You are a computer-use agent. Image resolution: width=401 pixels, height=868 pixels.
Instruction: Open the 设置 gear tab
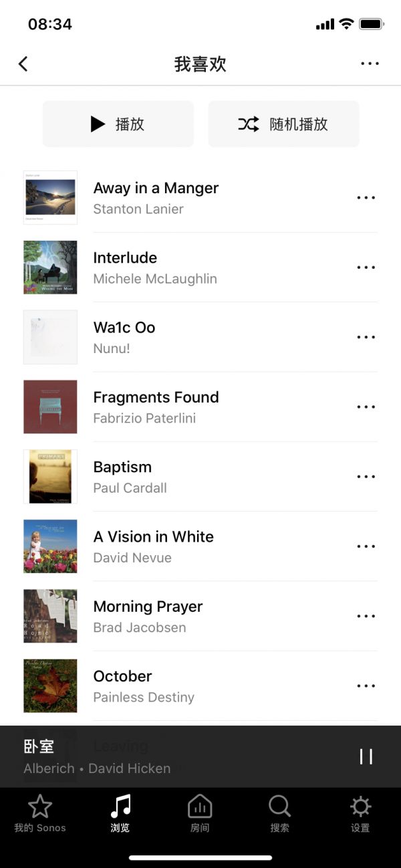pos(360,813)
